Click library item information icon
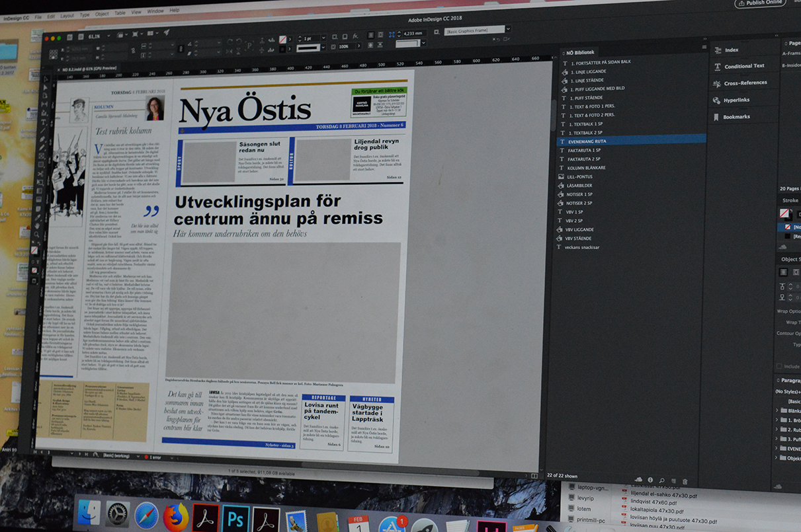Image resolution: width=801 pixels, height=532 pixels. pos(650,480)
